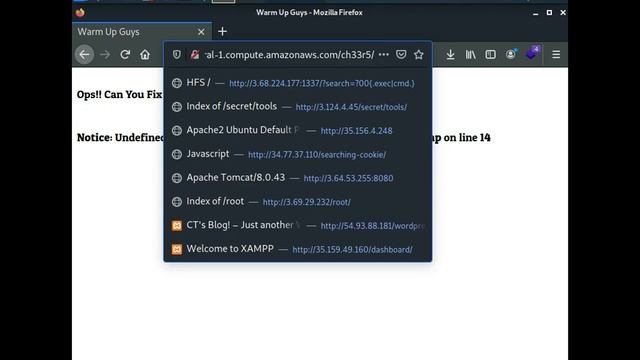The height and width of the screenshot is (360, 640).
Task: Select Apache2 Ubuntu Default Page suggestion
Action: [x=298, y=130]
